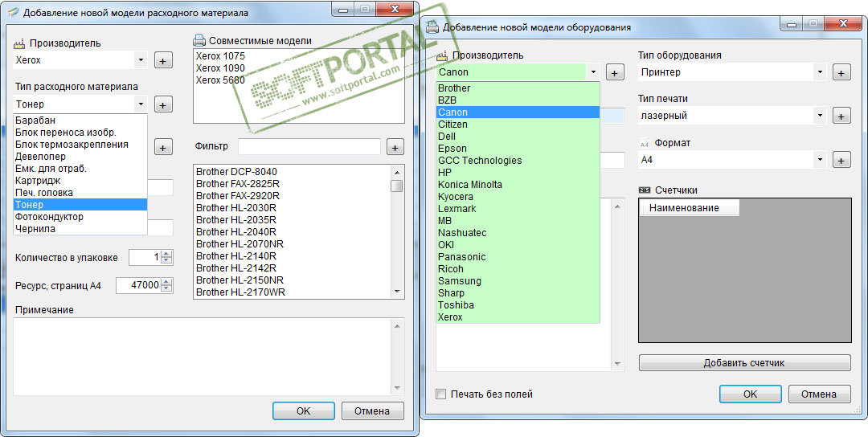Image resolution: width=868 pixels, height=437 pixels.
Task: Add format plus button next to A4
Action: tap(841, 161)
